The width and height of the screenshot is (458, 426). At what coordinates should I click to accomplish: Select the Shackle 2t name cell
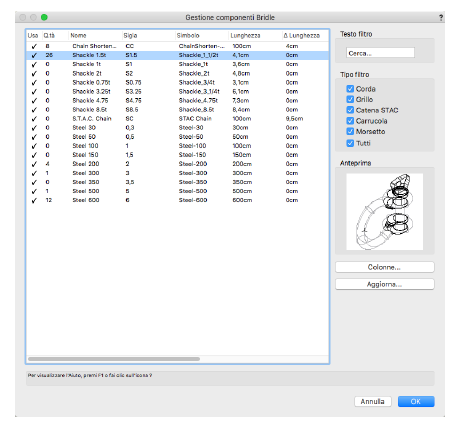point(87,73)
